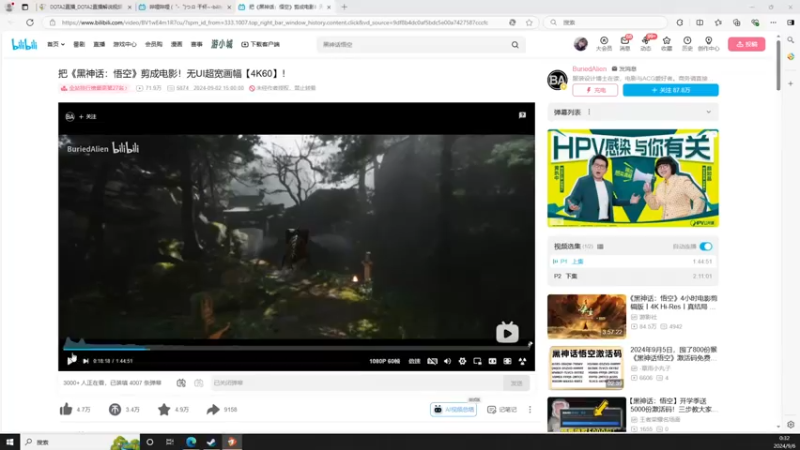Share the video via arrow icon
The image size is (800, 450).
213,409
